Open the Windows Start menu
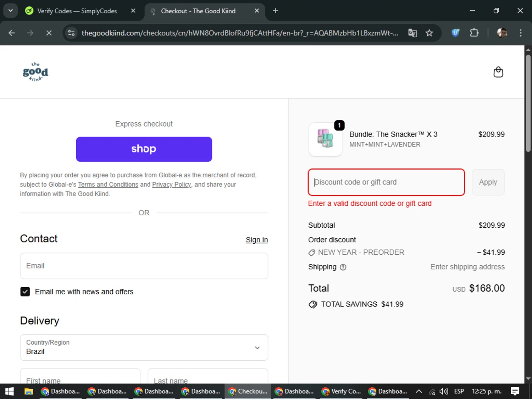This screenshot has width=532, height=399. tap(10, 391)
